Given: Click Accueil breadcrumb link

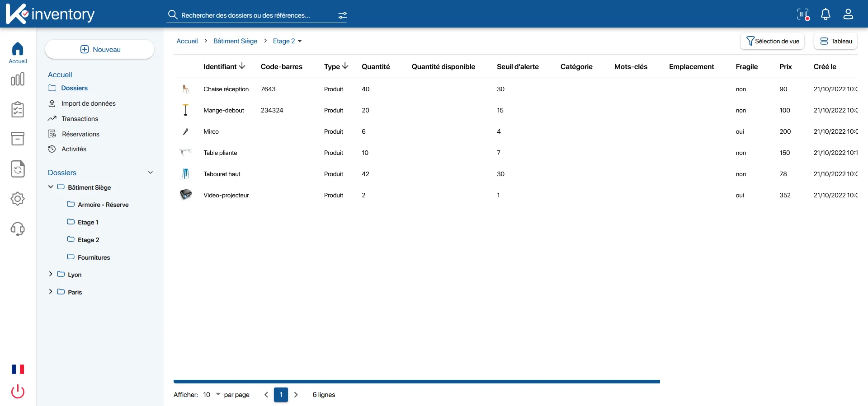Looking at the screenshot, I should [187, 41].
